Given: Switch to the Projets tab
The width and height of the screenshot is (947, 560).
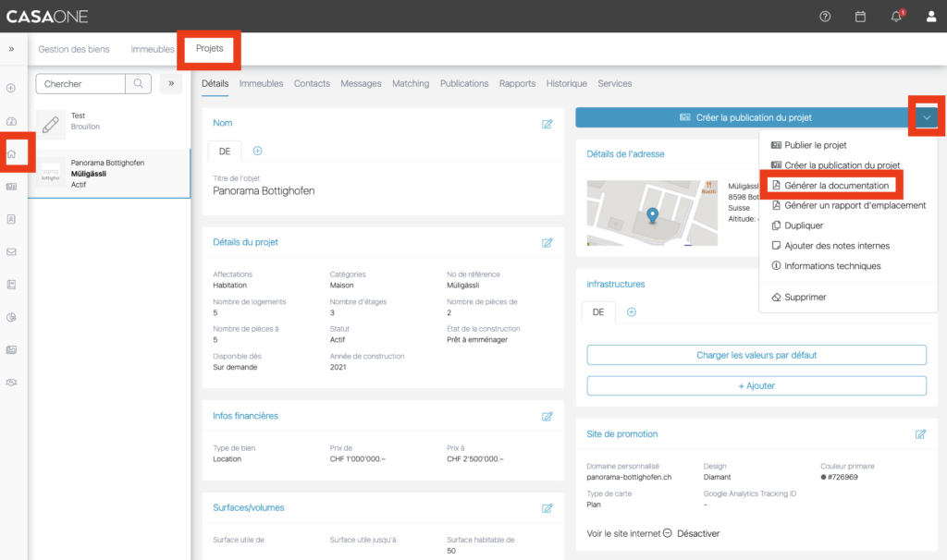Looking at the screenshot, I should click(209, 48).
